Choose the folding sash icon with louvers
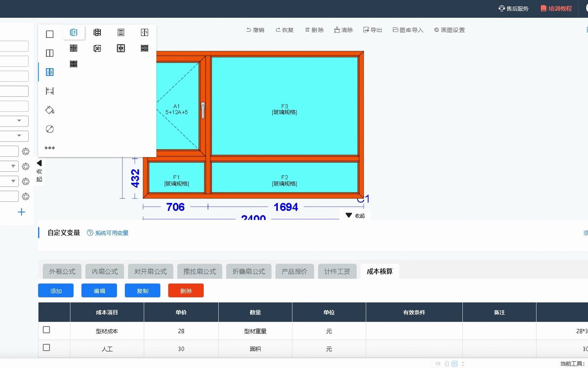 (97, 48)
